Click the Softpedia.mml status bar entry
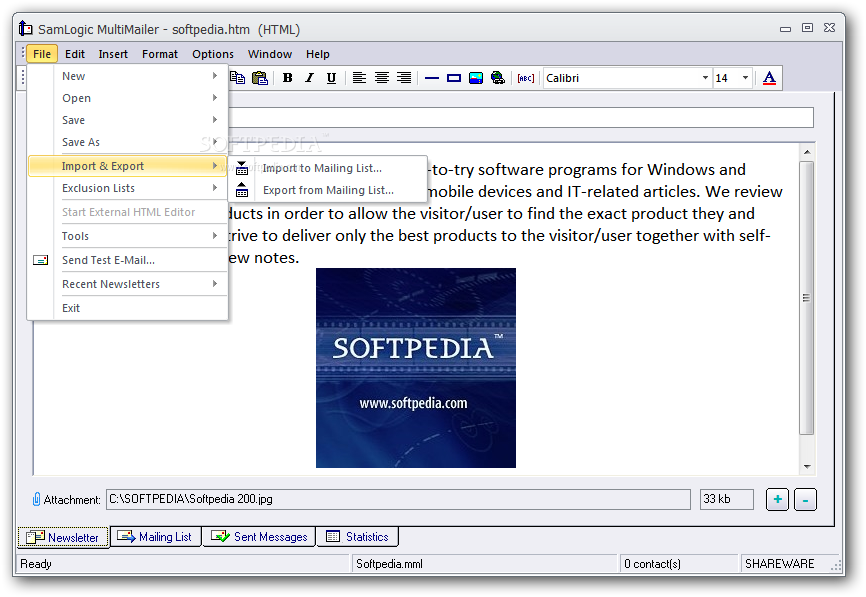 (x=484, y=564)
